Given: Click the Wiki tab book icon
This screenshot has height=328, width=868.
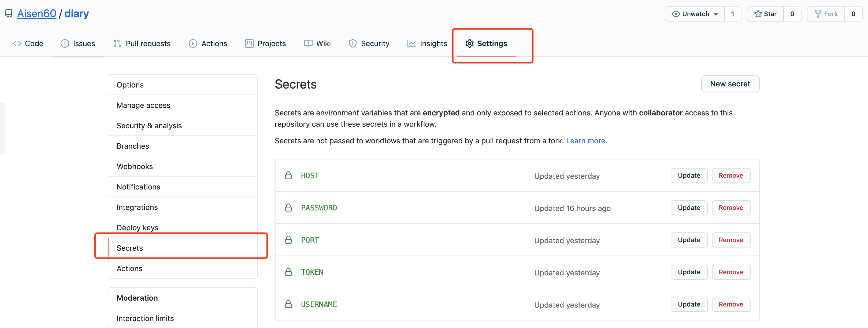Looking at the screenshot, I should click(308, 43).
